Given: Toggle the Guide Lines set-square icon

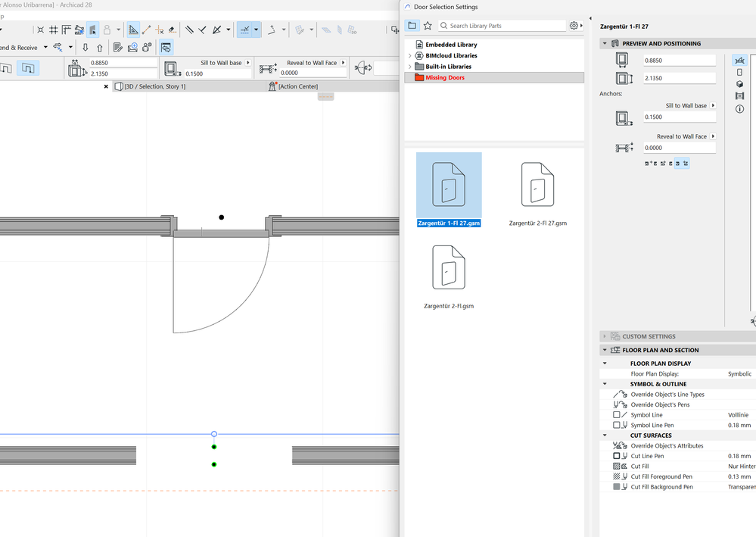Looking at the screenshot, I should 133,30.
